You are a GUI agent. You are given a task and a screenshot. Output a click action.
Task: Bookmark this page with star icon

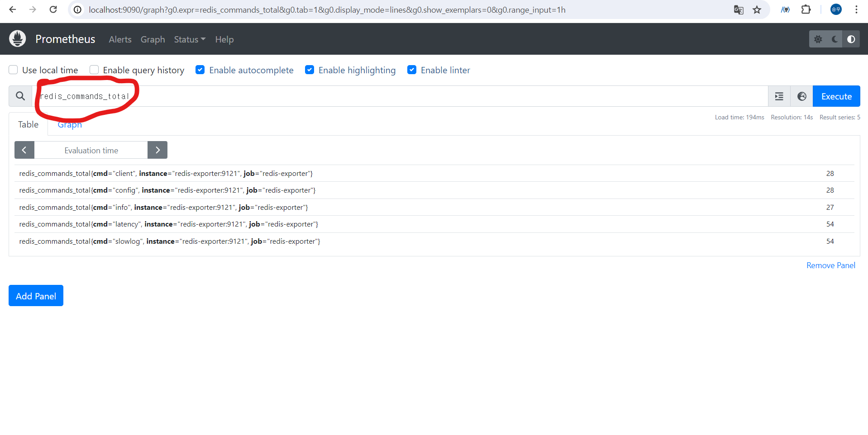pyautogui.click(x=757, y=9)
